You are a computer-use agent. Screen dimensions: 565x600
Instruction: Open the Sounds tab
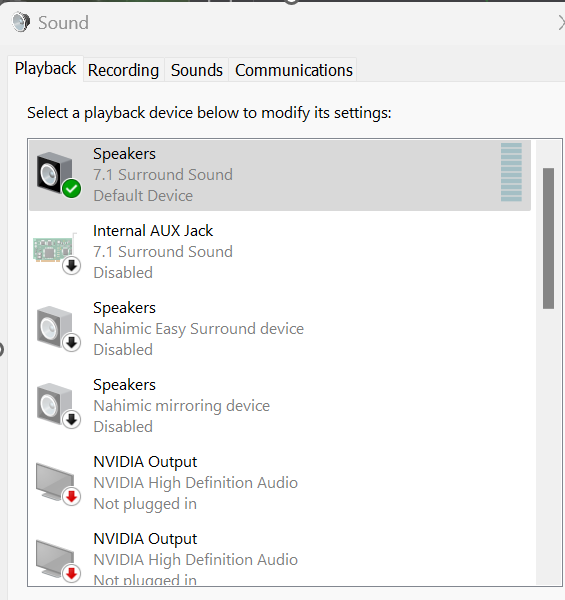[x=197, y=70]
